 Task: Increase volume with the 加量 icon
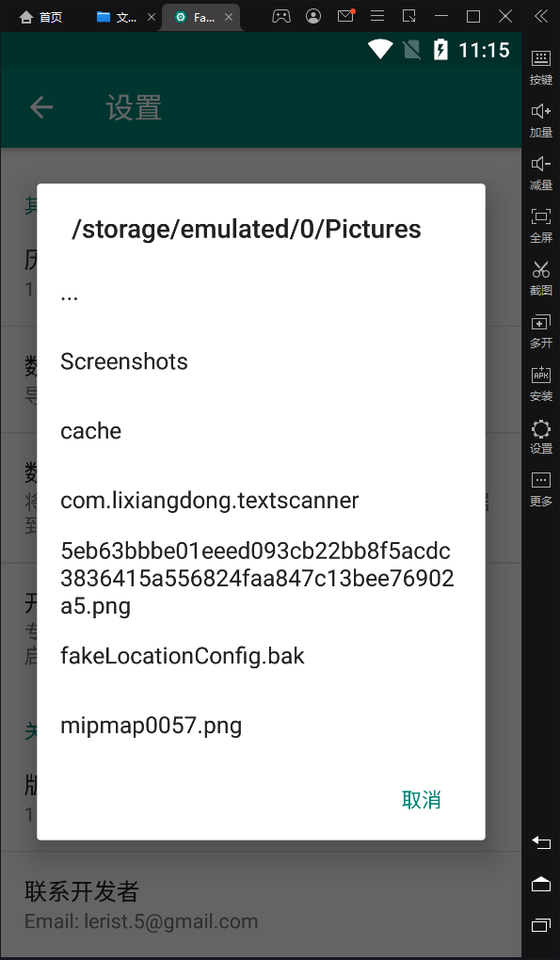coord(540,120)
